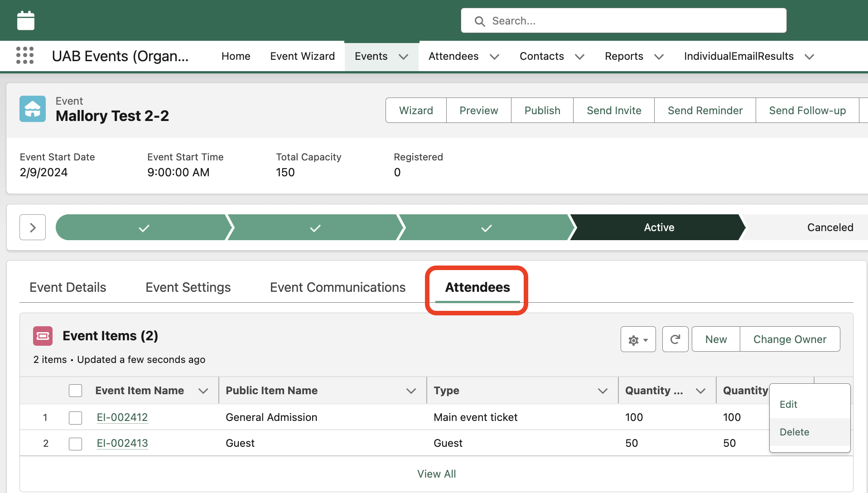Open the Events tab dropdown chevron
This screenshot has height=493, width=868.
(404, 57)
